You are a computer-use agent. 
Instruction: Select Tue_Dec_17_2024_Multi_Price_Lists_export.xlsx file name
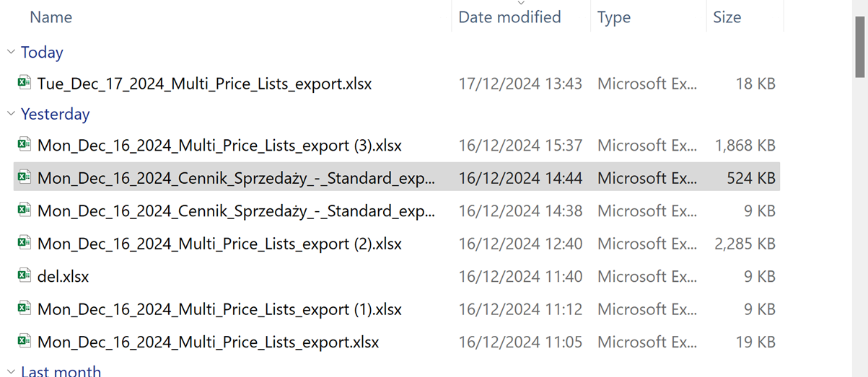click(x=204, y=84)
